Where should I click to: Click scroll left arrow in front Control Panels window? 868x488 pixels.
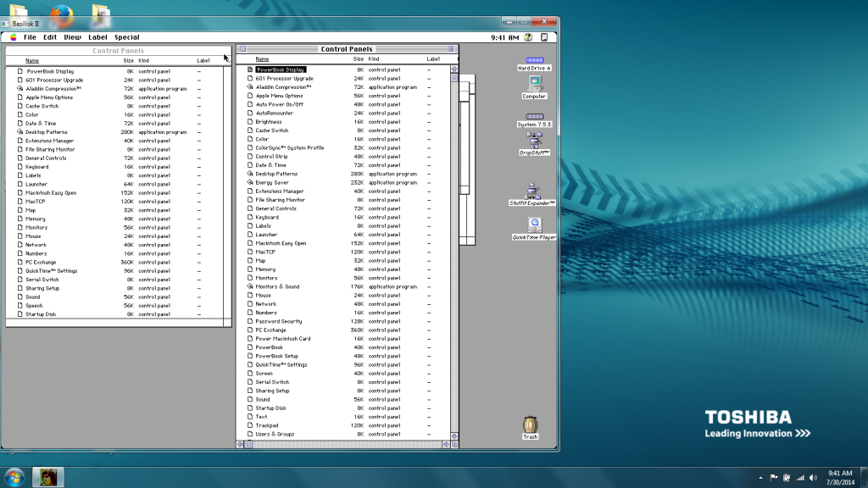pos(240,444)
